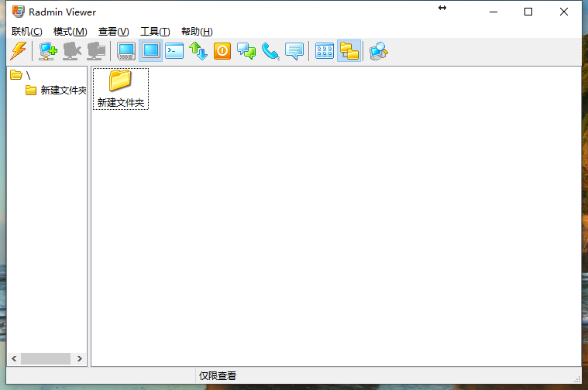588x390 pixels.
Task: Select root folder \ in tree
Action: 20,75
